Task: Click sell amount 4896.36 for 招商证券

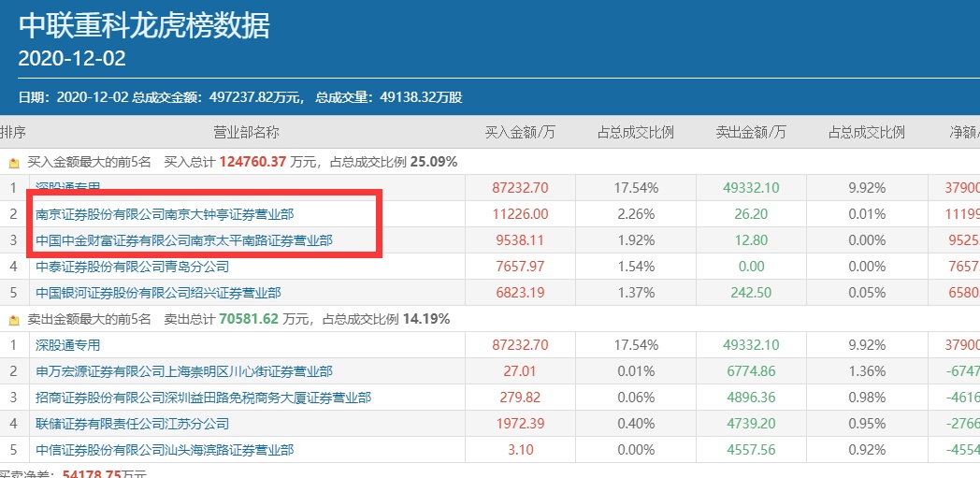Action: 751,398
